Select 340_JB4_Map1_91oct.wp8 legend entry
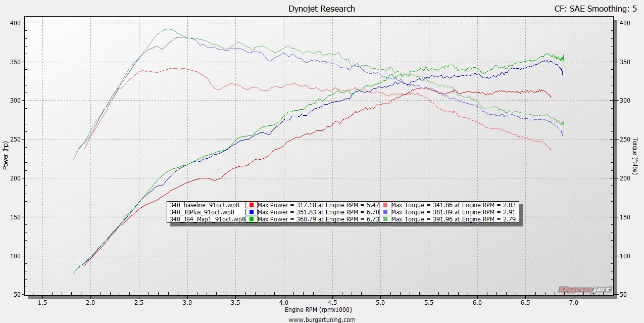644x323 pixels. point(208,219)
